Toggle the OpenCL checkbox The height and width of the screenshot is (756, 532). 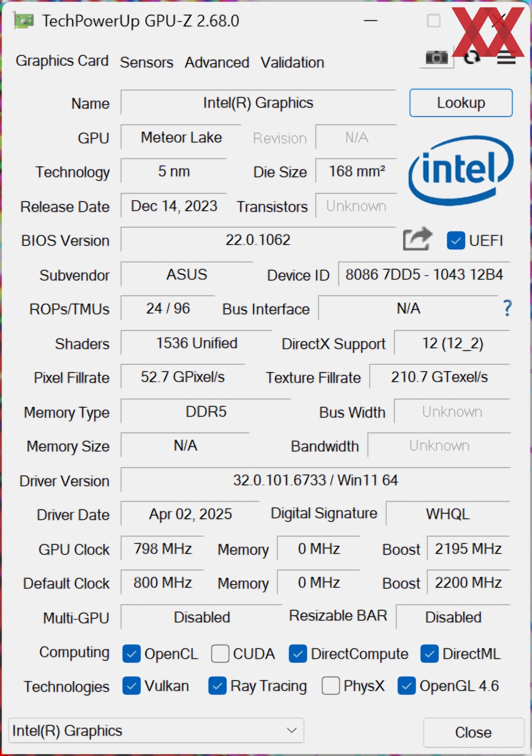point(131,653)
